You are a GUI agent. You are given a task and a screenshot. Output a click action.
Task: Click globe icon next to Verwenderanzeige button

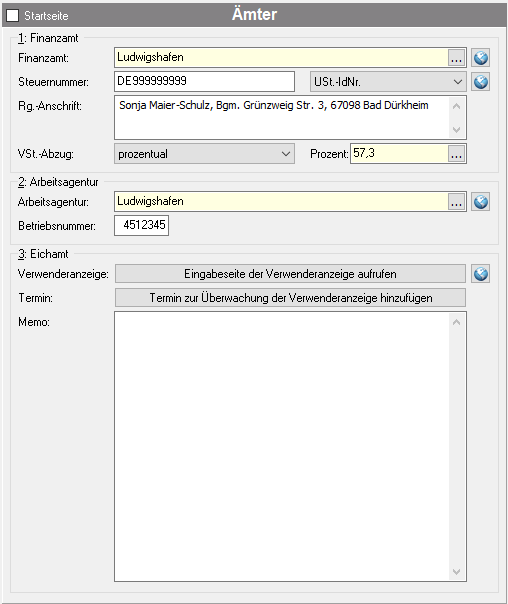tap(481, 274)
